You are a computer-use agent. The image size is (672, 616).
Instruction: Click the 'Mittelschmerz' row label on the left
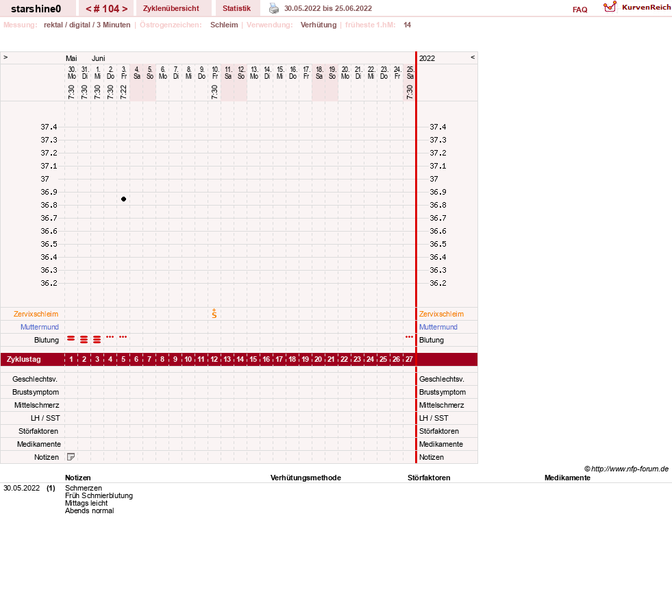pyautogui.click(x=36, y=405)
